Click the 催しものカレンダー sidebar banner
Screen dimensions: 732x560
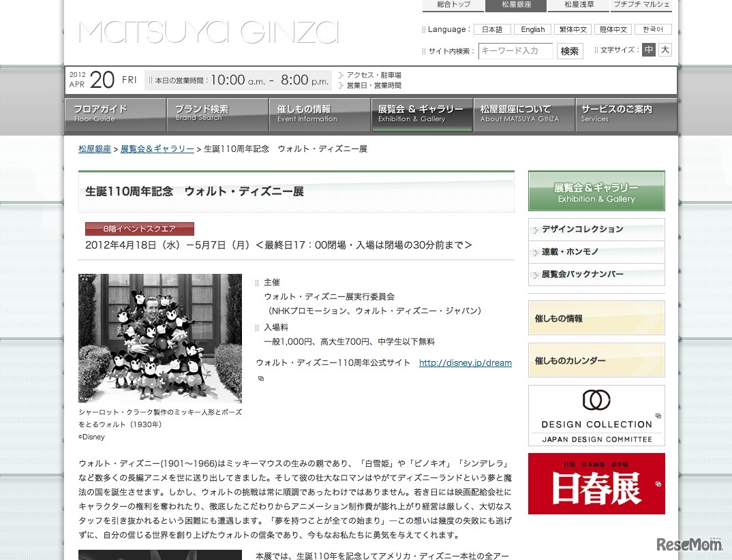(596, 360)
